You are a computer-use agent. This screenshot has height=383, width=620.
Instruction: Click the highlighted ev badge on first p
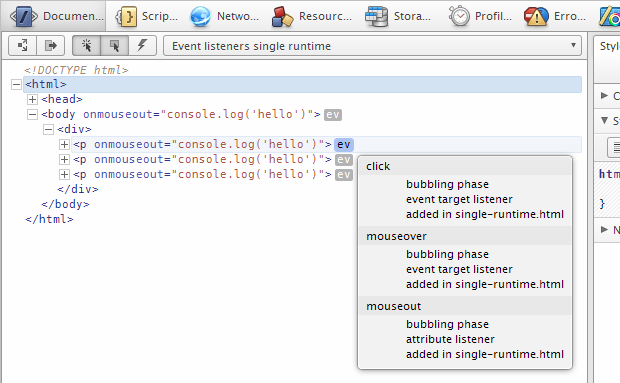click(x=344, y=145)
